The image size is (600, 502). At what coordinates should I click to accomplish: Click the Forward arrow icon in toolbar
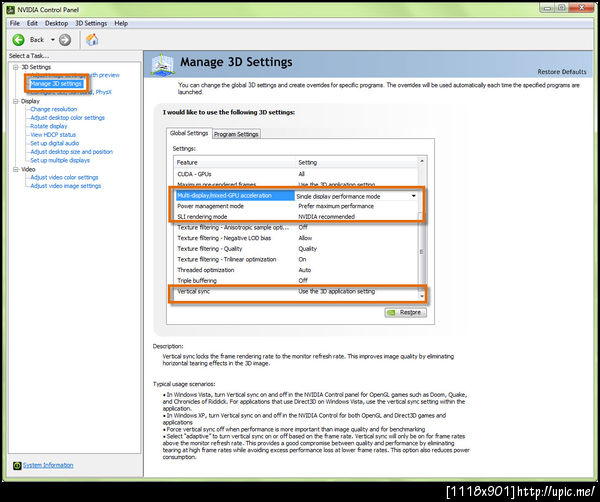65,40
